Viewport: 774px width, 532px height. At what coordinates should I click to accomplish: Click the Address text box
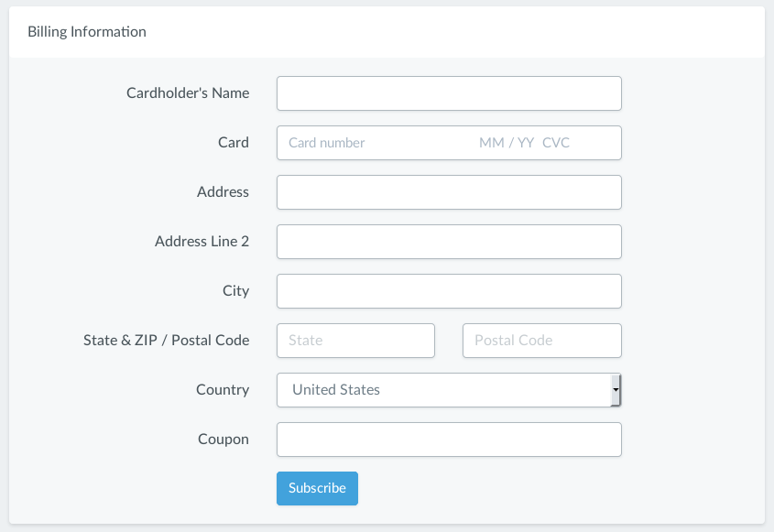[449, 192]
